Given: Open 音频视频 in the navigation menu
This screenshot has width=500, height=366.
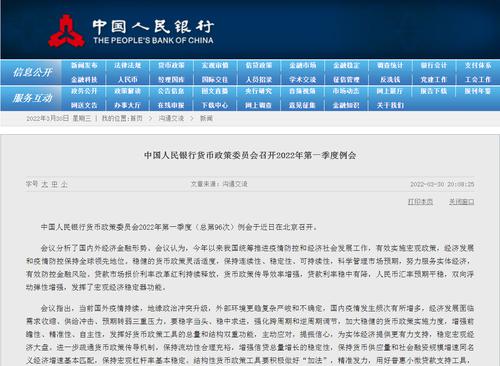Looking at the screenshot, I should (302, 91).
